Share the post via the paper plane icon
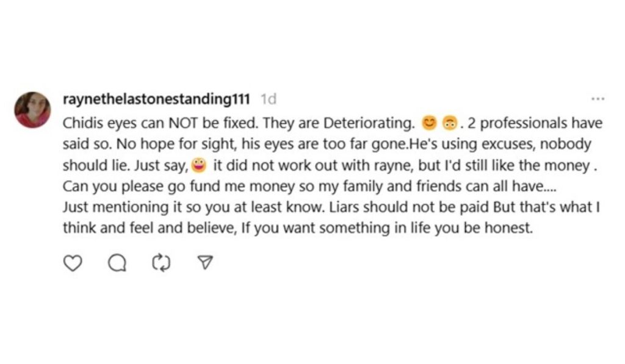This screenshot has width=625, height=364. [204, 262]
